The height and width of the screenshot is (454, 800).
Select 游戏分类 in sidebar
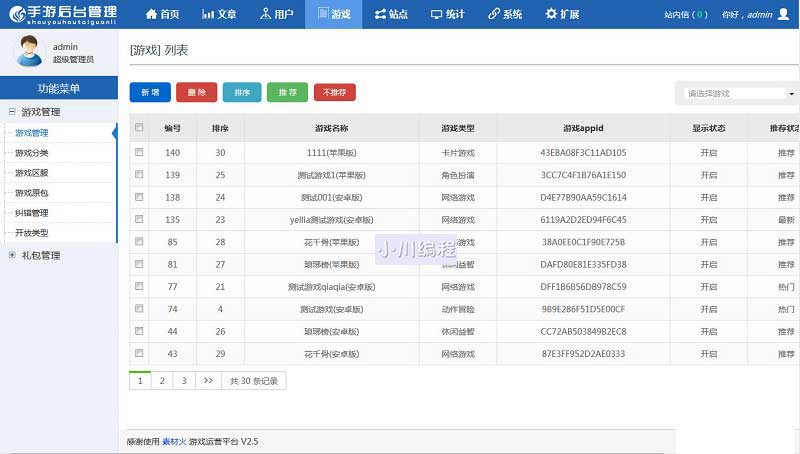(x=32, y=153)
